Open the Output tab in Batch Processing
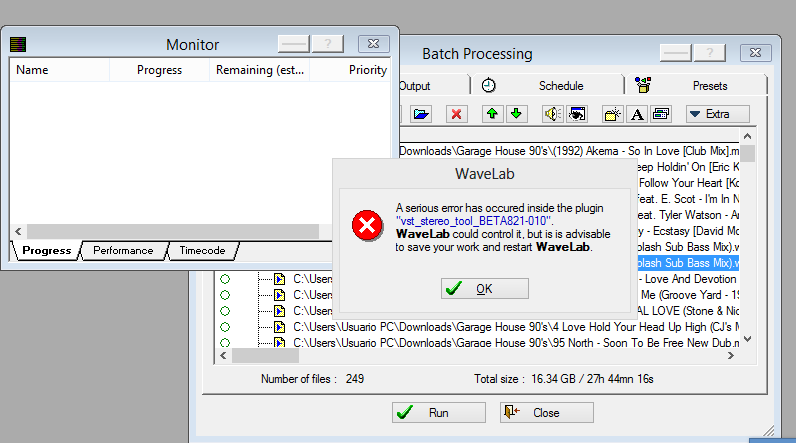 coord(433,85)
